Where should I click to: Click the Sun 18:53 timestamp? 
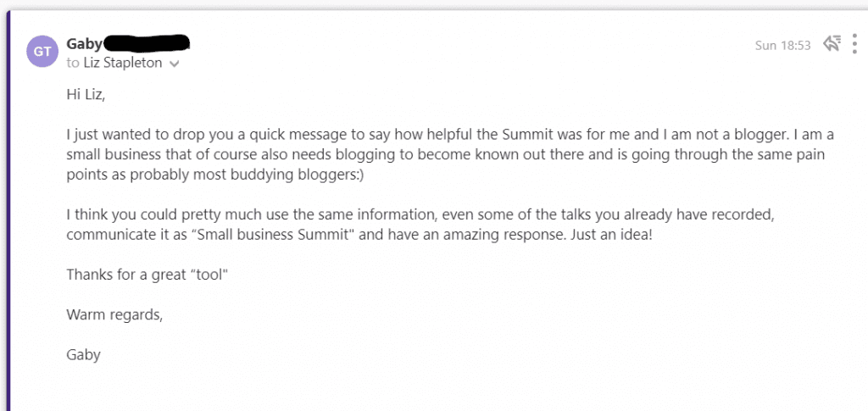coord(783,46)
